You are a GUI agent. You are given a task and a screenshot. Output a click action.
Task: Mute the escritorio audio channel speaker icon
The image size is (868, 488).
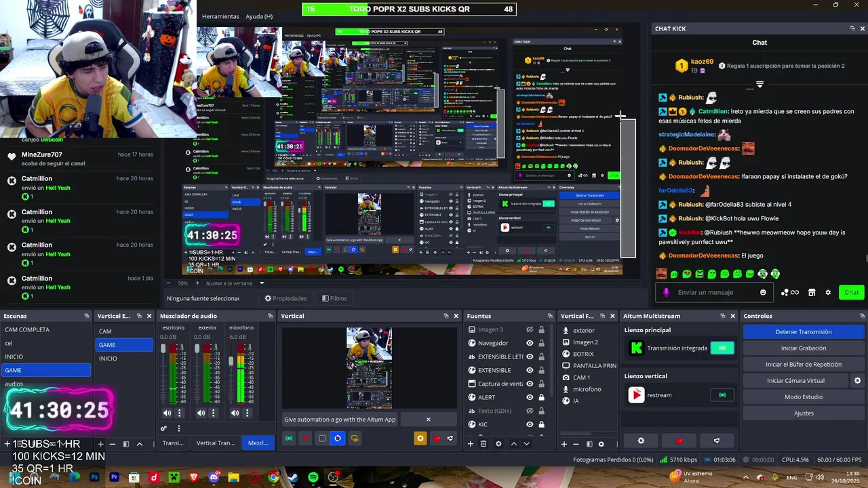coord(167,413)
